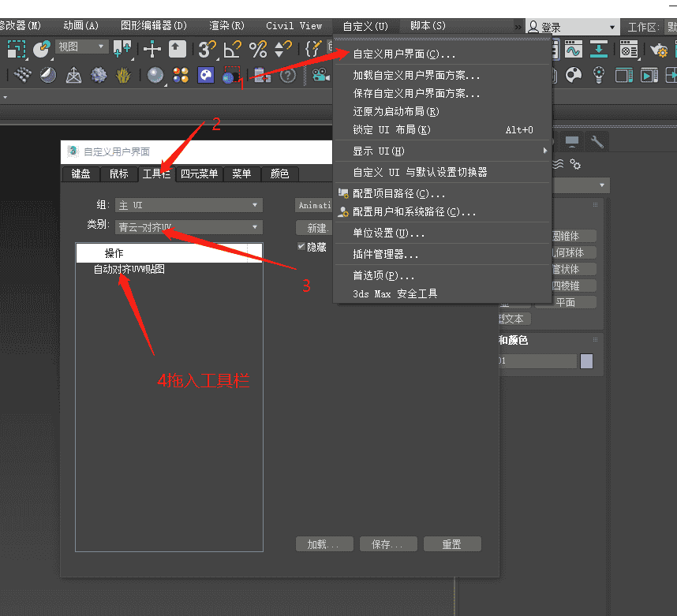Click the Select and Move tool icon
The width and height of the screenshot is (677, 616).
point(152,49)
